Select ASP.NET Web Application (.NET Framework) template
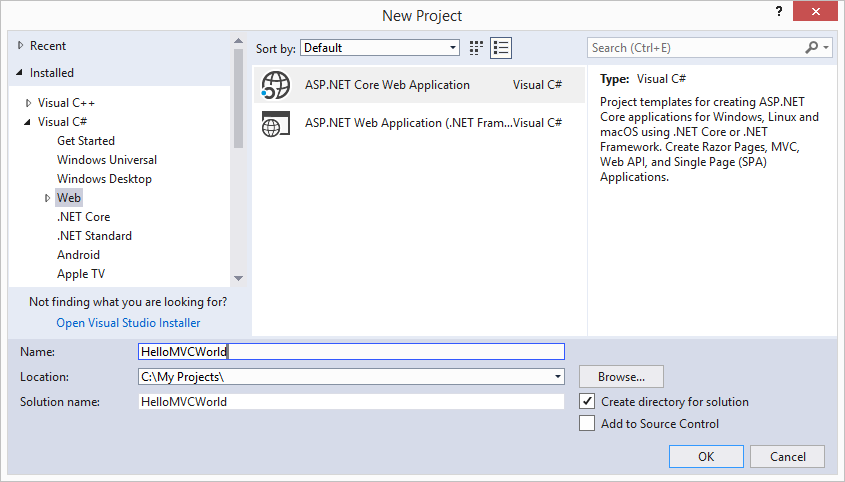Viewport: 845px width, 482px height. click(x=419, y=123)
